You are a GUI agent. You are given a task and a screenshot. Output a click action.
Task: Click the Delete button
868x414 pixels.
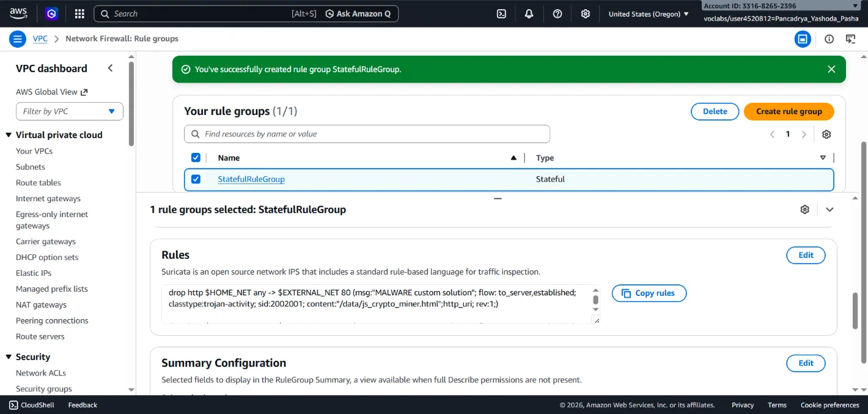(715, 111)
